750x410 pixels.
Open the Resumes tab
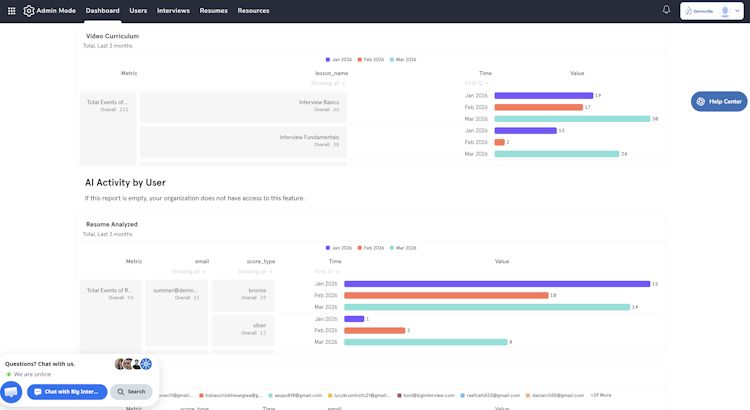click(x=213, y=11)
